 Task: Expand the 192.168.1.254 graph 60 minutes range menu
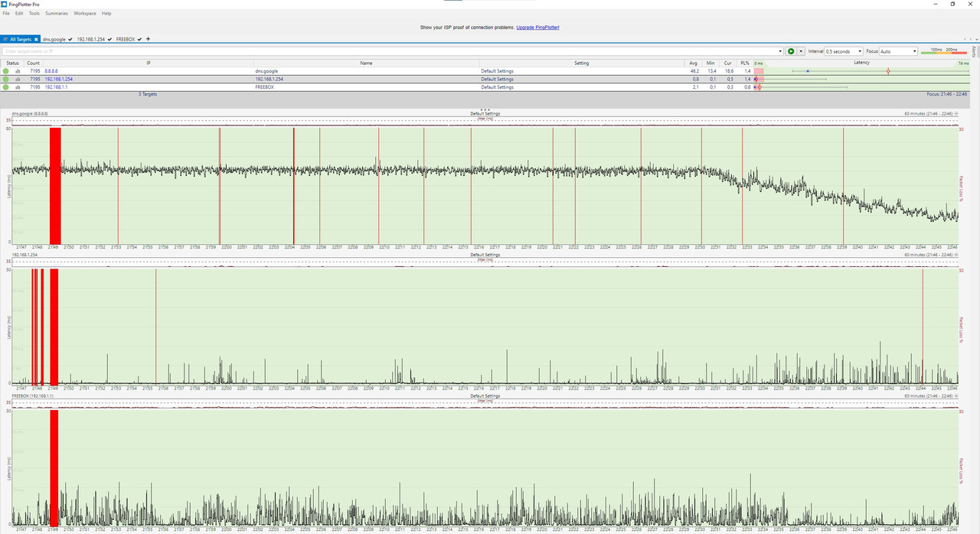tap(956, 255)
